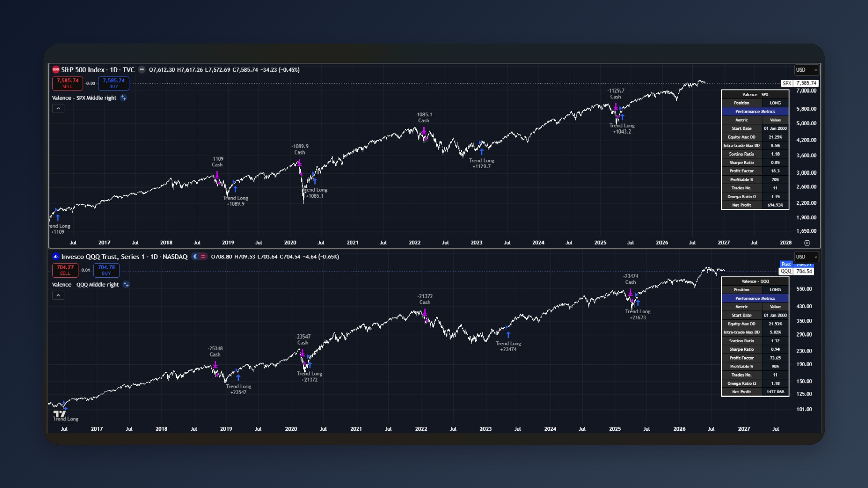Collapse the SPX indicator legend chevron
The image size is (868, 488).
(x=58, y=108)
